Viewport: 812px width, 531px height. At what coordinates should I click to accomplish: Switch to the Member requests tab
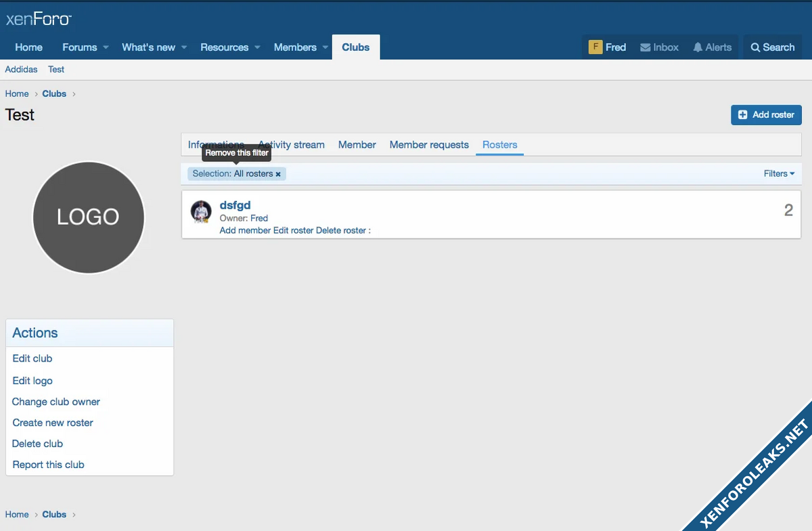coord(429,145)
